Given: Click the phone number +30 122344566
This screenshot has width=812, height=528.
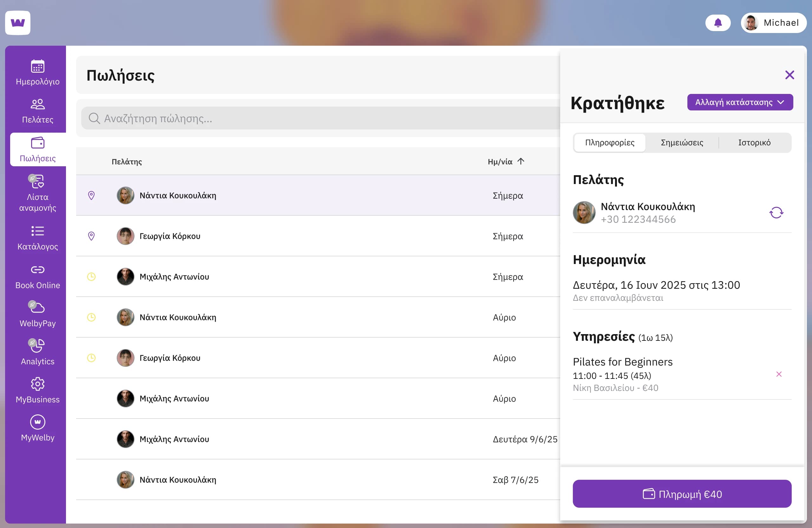Looking at the screenshot, I should pyautogui.click(x=638, y=220).
